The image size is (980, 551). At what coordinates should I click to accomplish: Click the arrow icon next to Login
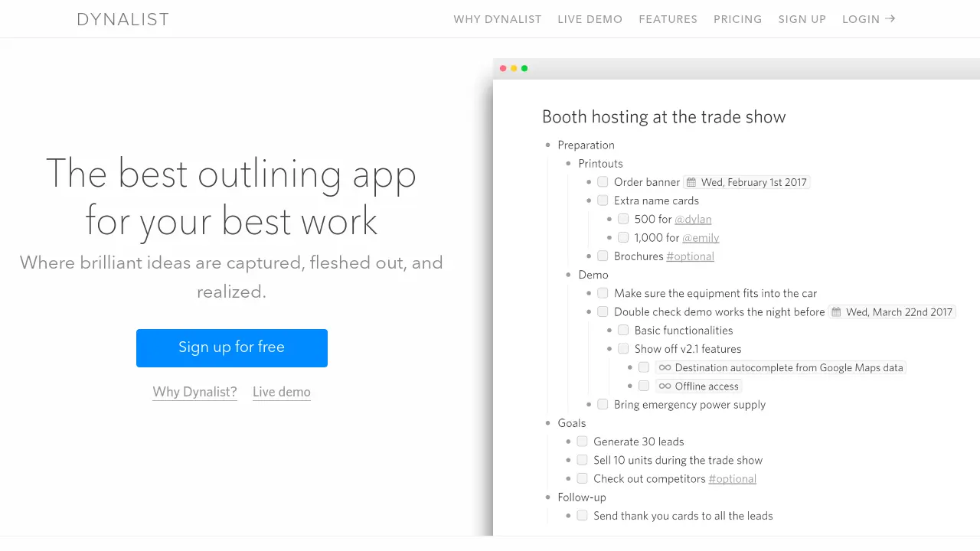coord(890,19)
